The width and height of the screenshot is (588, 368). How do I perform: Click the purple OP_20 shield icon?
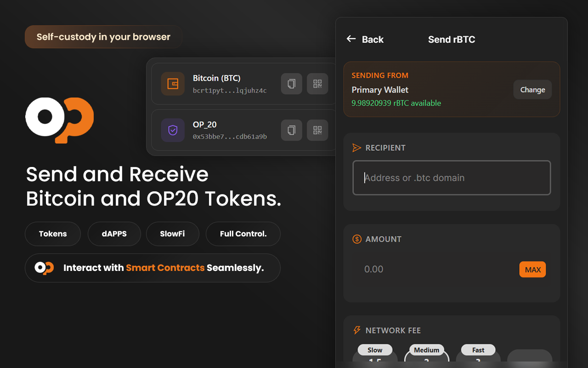pyautogui.click(x=173, y=130)
